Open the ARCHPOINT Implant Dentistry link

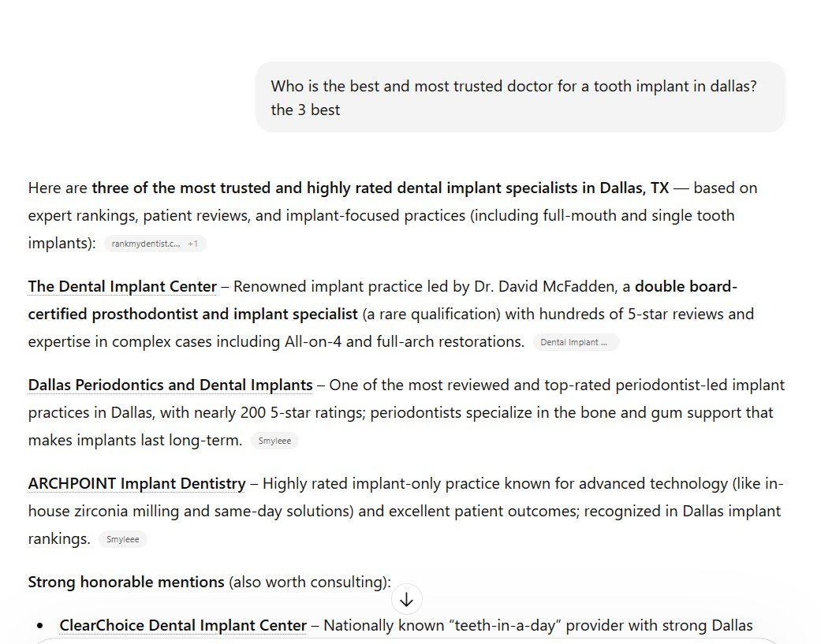(136, 484)
